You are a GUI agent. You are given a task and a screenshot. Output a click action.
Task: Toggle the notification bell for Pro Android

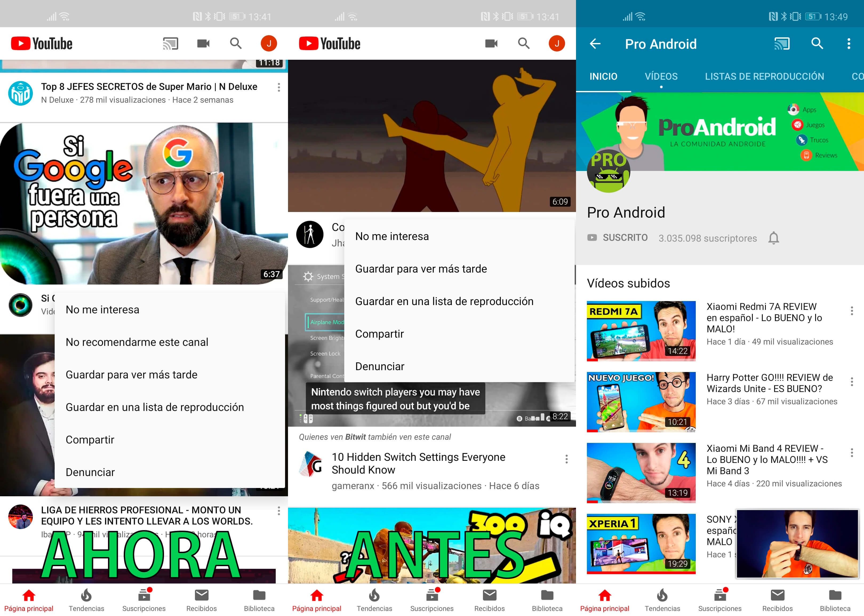coord(774,238)
